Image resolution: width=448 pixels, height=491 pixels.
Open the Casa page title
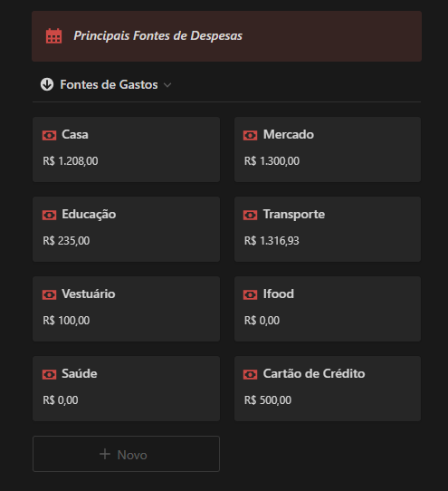click(x=75, y=135)
